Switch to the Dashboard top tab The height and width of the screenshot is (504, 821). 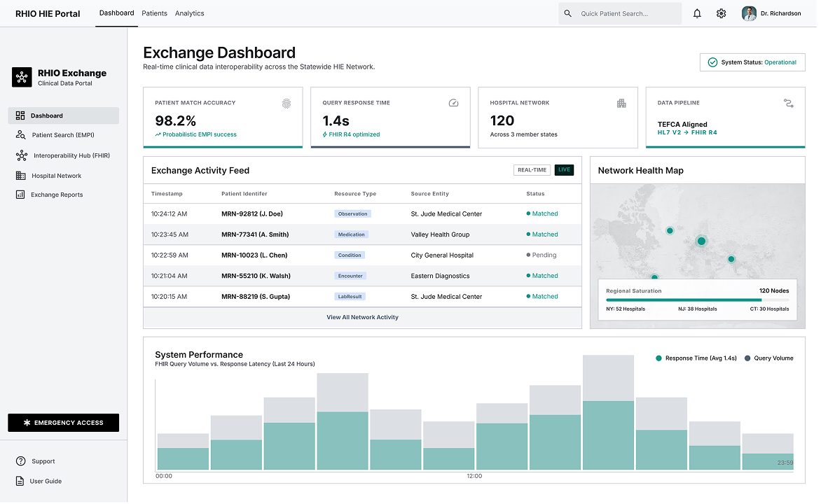pyautogui.click(x=117, y=13)
